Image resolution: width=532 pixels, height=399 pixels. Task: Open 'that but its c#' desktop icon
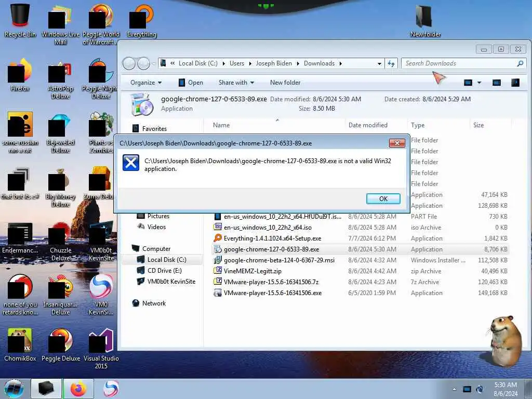click(x=20, y=183)
